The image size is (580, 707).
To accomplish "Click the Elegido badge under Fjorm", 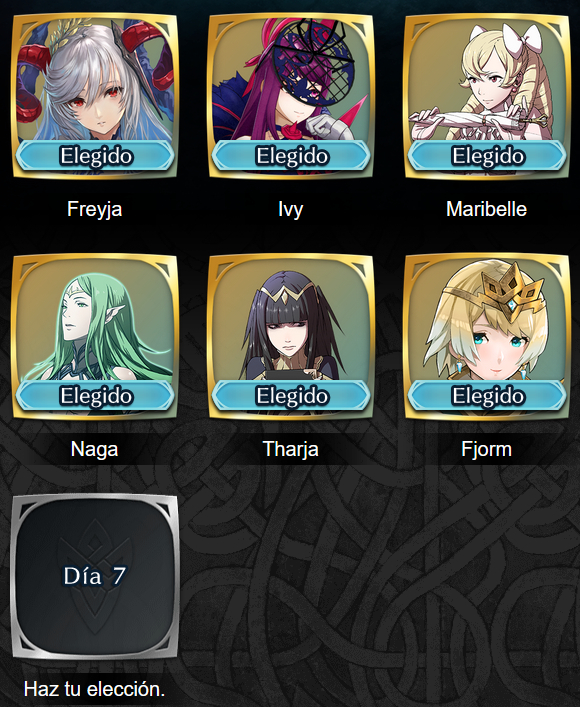I will 487,395.
